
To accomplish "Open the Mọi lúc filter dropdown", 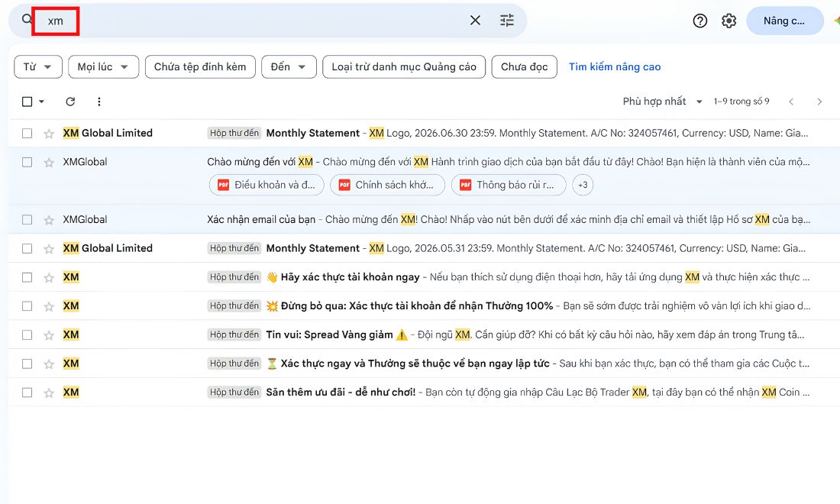I will (x=103, y=67).
